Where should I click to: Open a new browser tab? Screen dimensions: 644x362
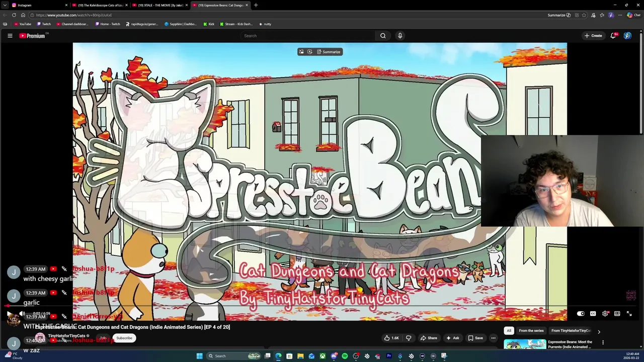(256, 5)
